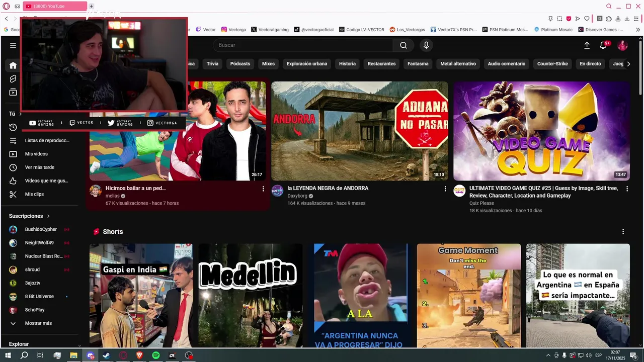
Task: Open Steam from the taskbar
Action: pos(107,355)
